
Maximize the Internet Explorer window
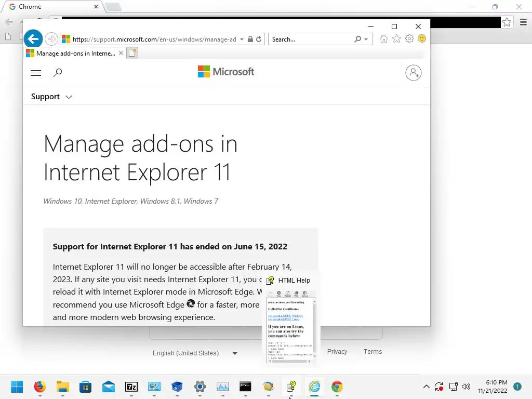394,26
